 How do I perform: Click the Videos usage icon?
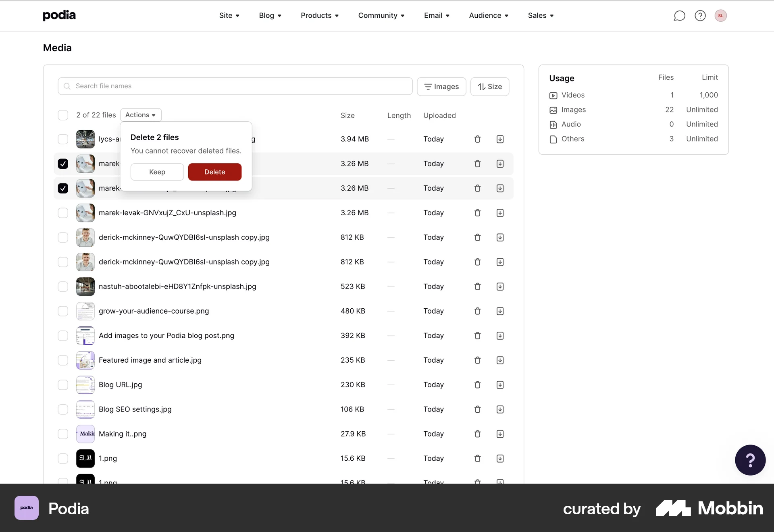552,95
